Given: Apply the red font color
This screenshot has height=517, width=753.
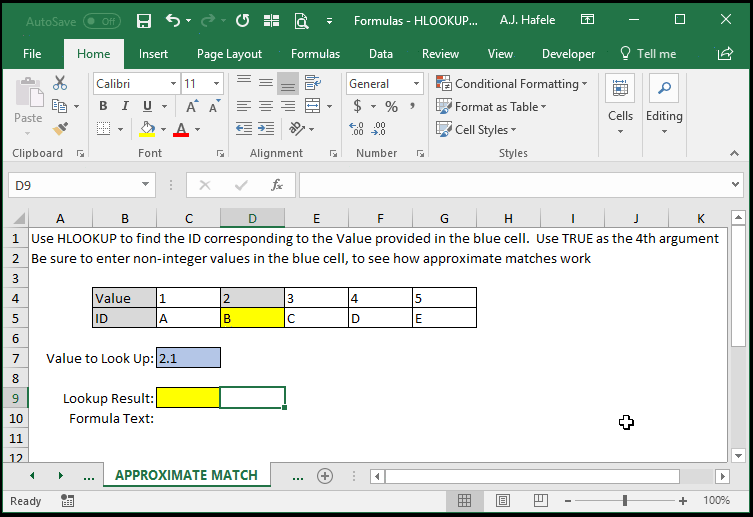Looking at the screenshot, I should 181,129.
